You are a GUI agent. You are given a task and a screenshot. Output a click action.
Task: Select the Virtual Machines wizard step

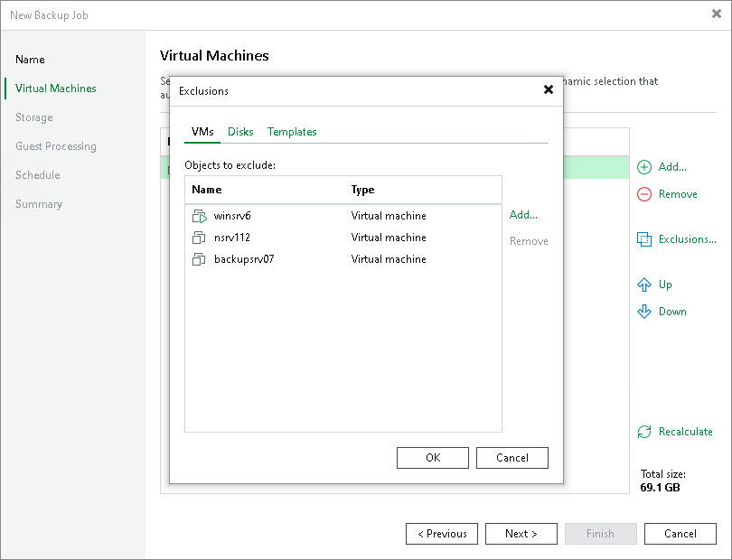(55, 89)
